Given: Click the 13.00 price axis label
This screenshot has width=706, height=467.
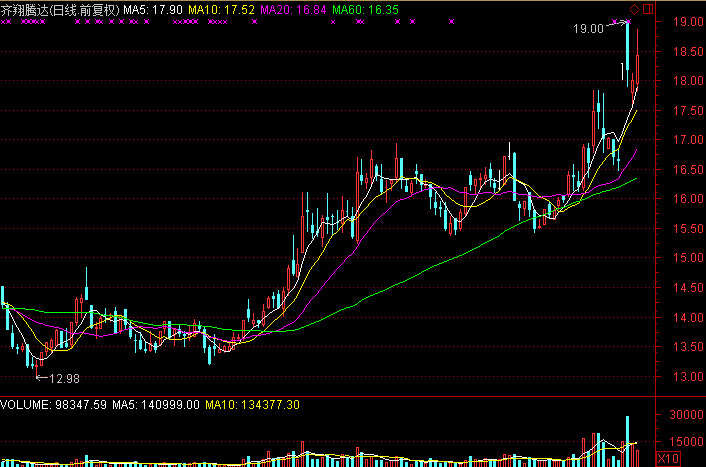Looking at the screenshot, I should [685, 377].
